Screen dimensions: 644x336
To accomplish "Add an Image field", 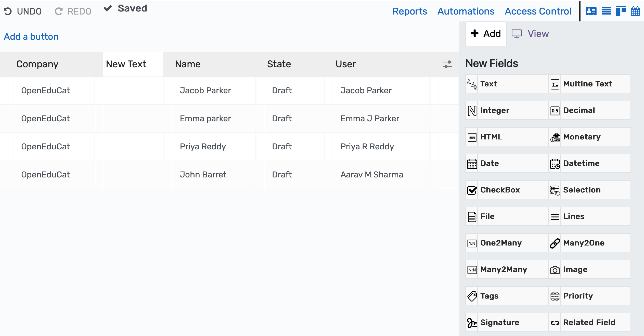I will pyautogui.click(x=589, y=269).
